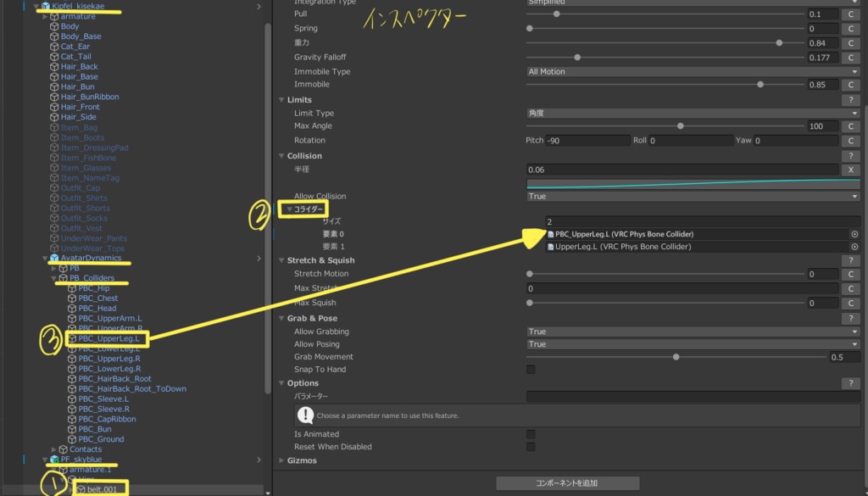Click the script icon of PBC_UpperLeg.L collider

click(x=550, y=235)
